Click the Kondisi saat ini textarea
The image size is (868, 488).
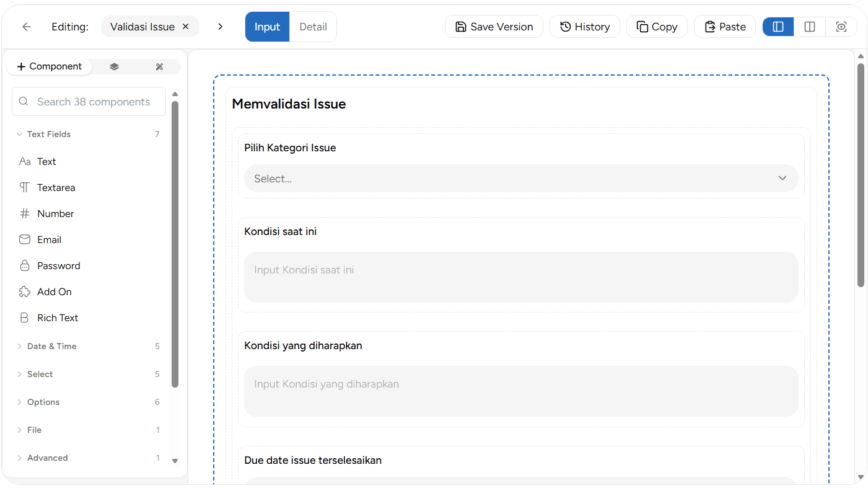(x=521, y=277)
